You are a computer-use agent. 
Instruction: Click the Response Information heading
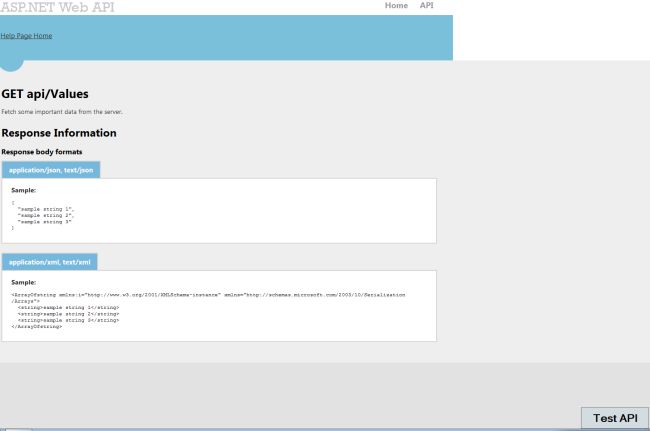click(x=59, y=133)
